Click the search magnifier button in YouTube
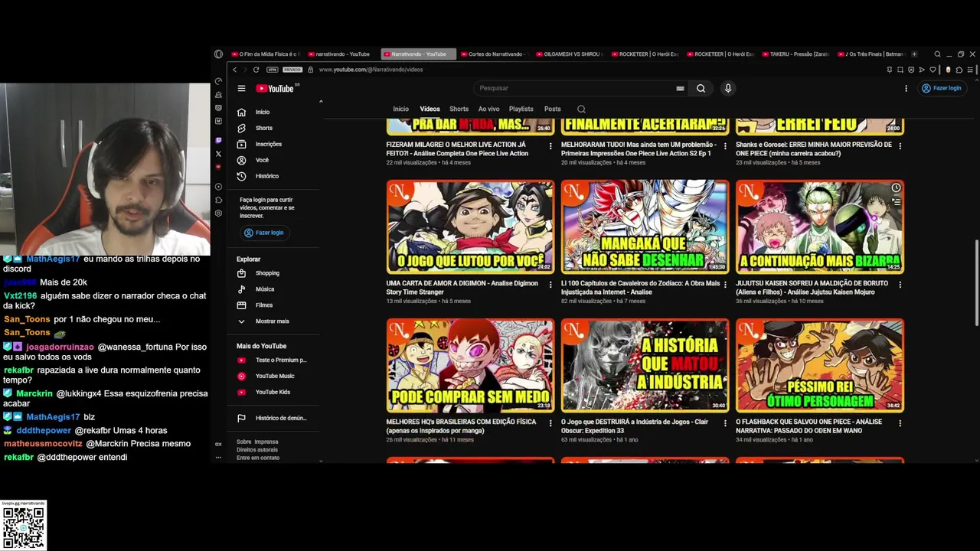The height and width of the screenshot is (551, 980). pos(701,89)
